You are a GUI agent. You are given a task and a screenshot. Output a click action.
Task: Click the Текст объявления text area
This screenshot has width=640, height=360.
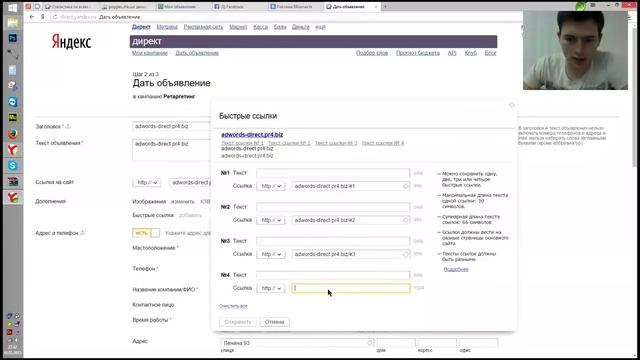[x=172, y=150]
